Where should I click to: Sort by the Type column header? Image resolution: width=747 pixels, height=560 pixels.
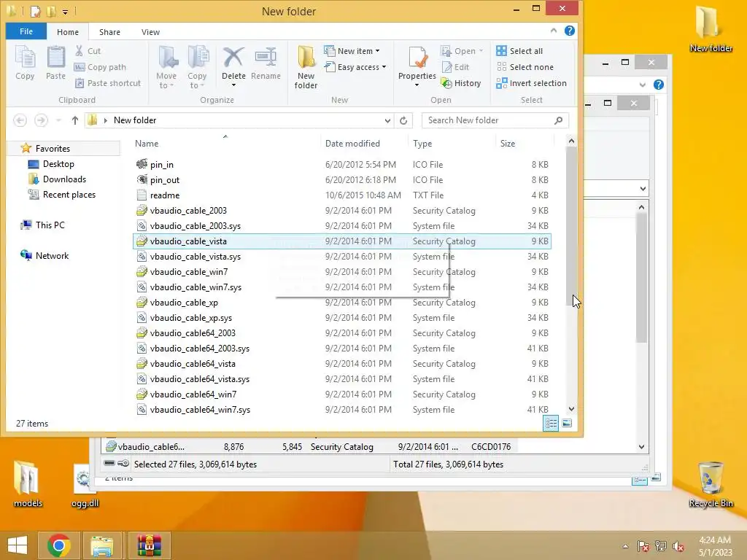(422, 144)
